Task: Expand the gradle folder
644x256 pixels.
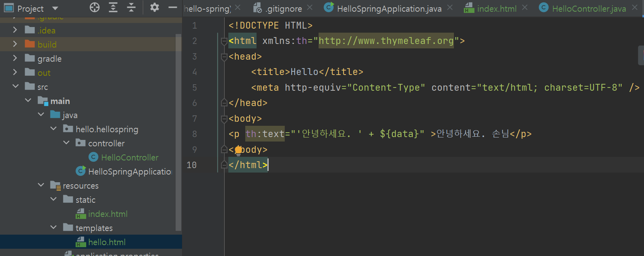Action: (15, 58)
